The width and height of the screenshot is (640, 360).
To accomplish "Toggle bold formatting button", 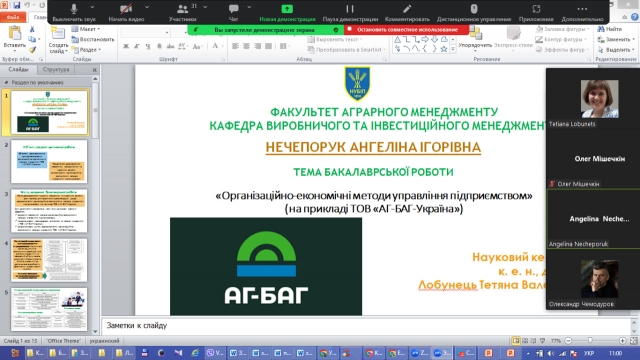I will pos(126,47).
